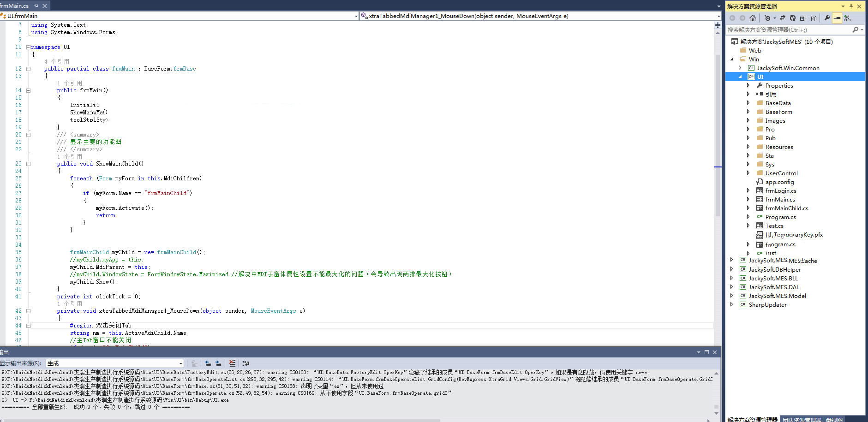The height and width of the screenshot is (422, 868).
Task: Click View Class Diagram icon
Action: (847, 18)
